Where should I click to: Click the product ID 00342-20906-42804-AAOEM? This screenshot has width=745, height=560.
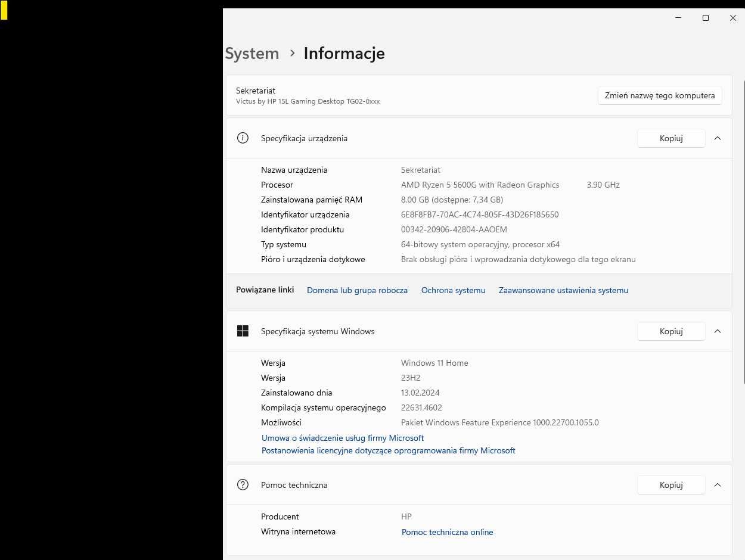coord(454,229)
